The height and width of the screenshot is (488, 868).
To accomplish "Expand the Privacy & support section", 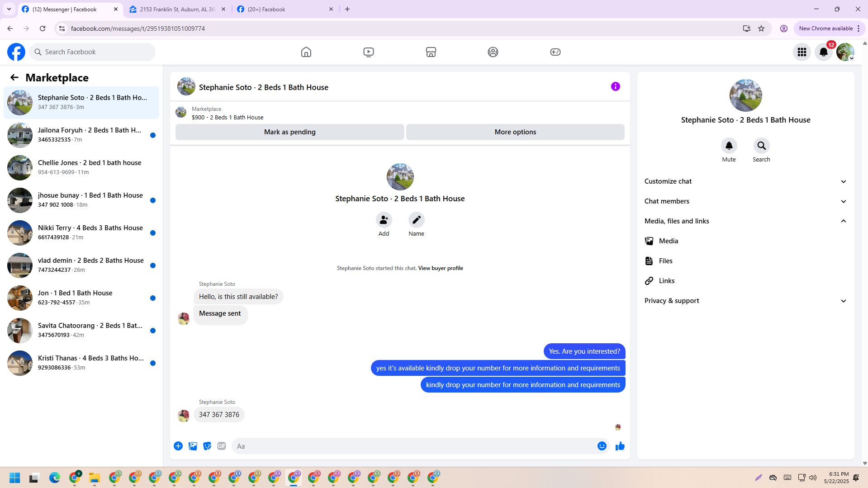I will pos(746,301).
